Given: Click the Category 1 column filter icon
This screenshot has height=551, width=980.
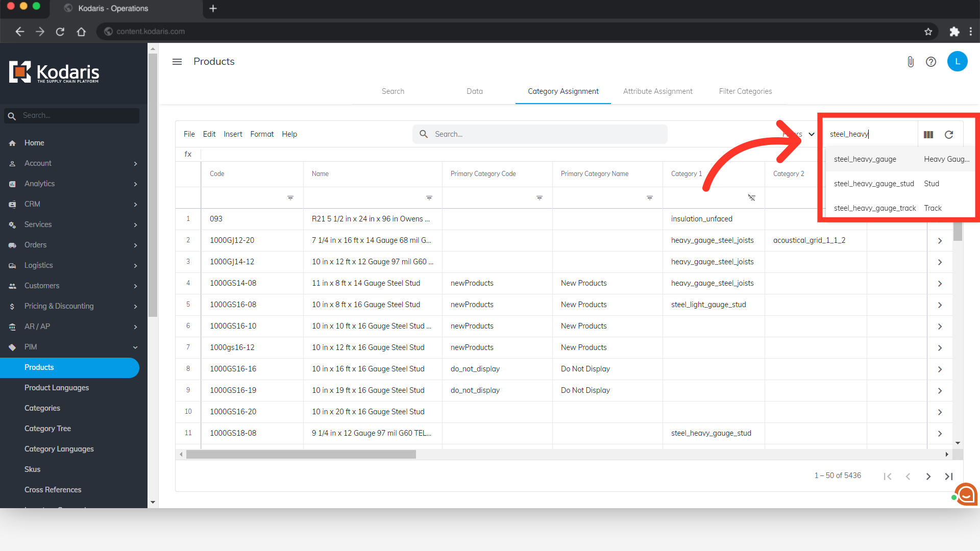Looking at the screenshot, I should pos(751,197).
